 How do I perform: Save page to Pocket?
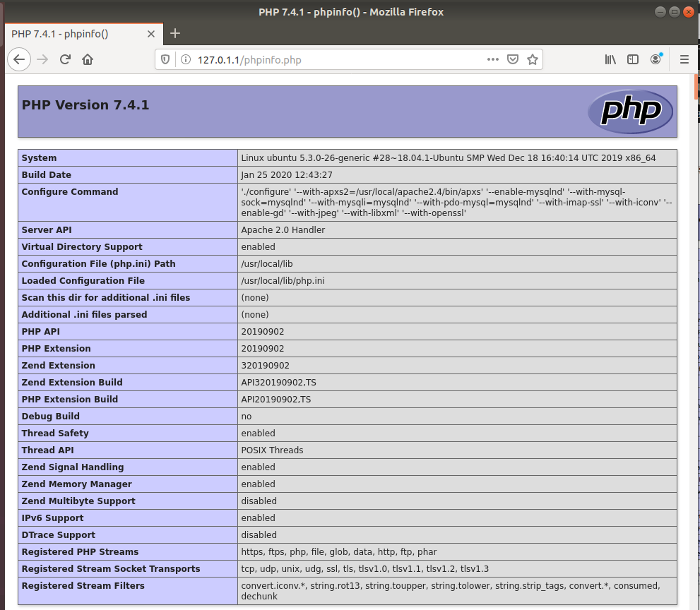click(513, 59)
